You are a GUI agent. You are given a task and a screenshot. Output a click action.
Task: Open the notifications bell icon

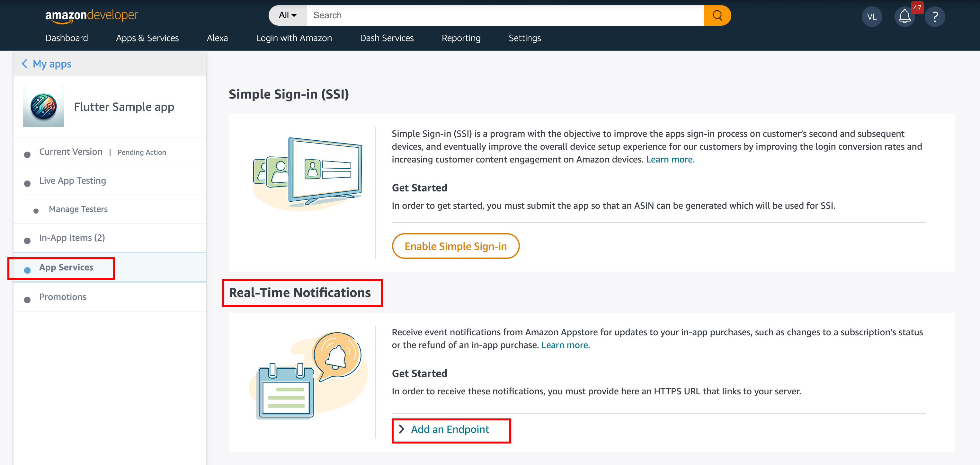click(x=904, y=17)
